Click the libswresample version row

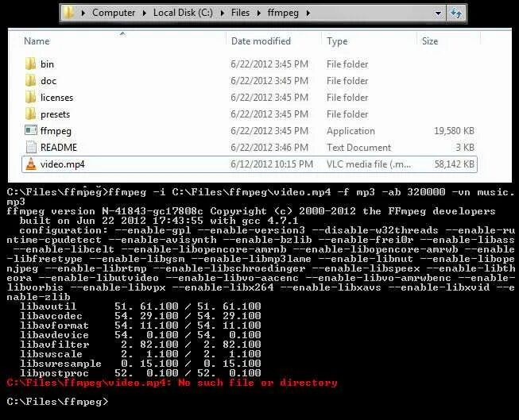coord(141,364)
